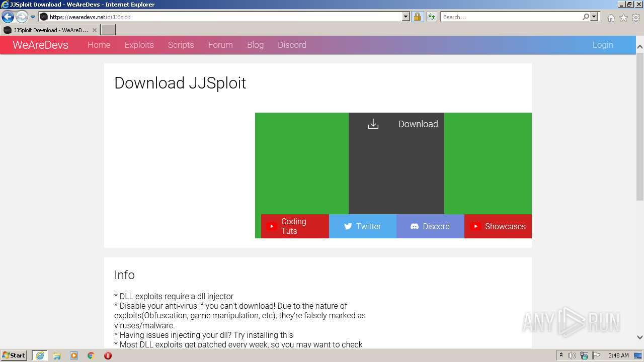Screen dimensions: 644x362
Task: Click the browser Search box
Action: 511,17
